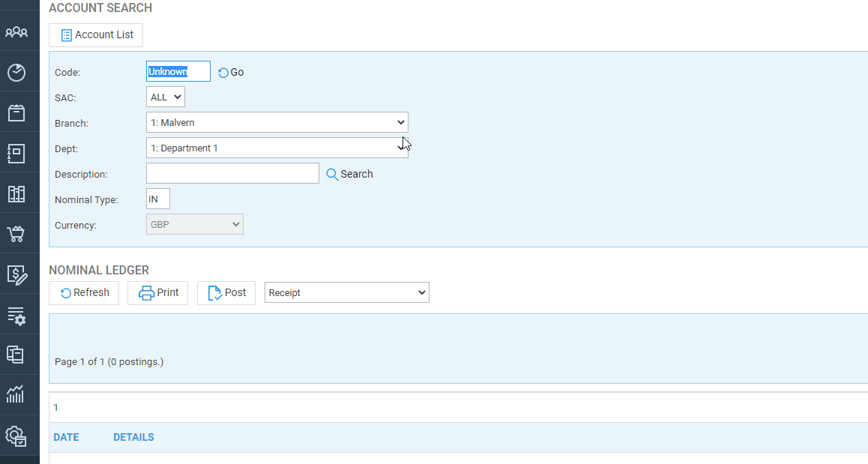Open the dollar invoice pen icon in sidebar
Screen dimensions: 868x464
click(x=16, y=274)
